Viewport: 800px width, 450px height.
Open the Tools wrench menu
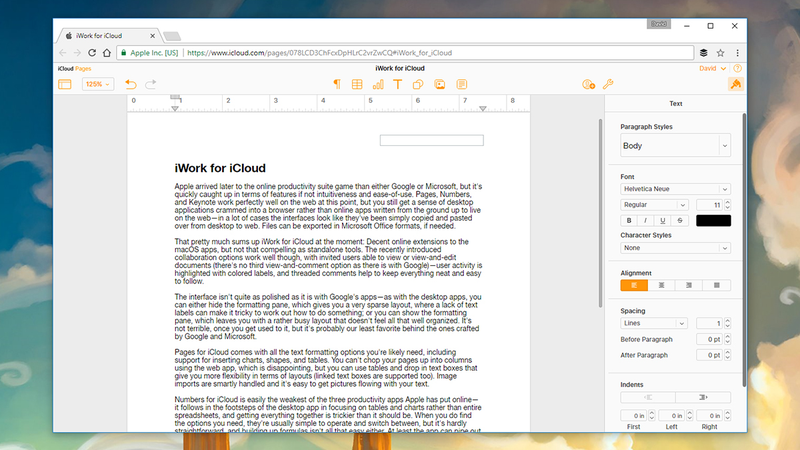point(608,84)
